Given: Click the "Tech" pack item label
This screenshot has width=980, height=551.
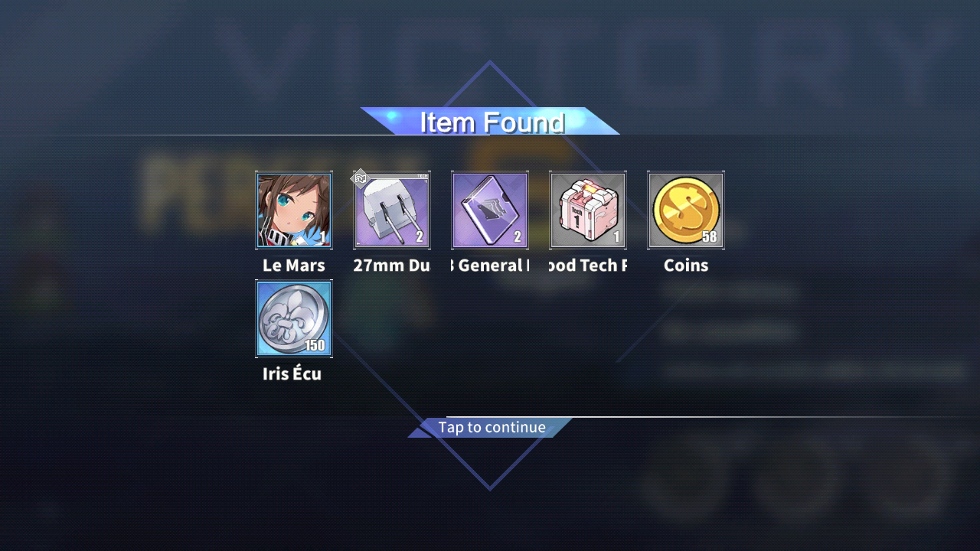Looking at the screenshot, I should point(588,266).
